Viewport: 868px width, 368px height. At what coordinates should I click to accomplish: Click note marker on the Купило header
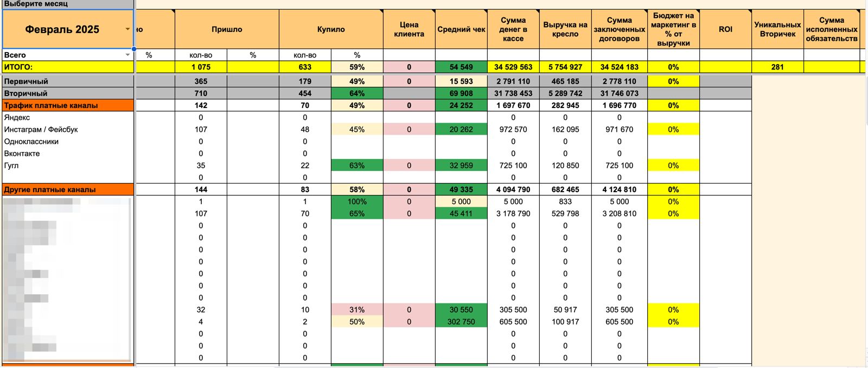[x=381, y=11]
